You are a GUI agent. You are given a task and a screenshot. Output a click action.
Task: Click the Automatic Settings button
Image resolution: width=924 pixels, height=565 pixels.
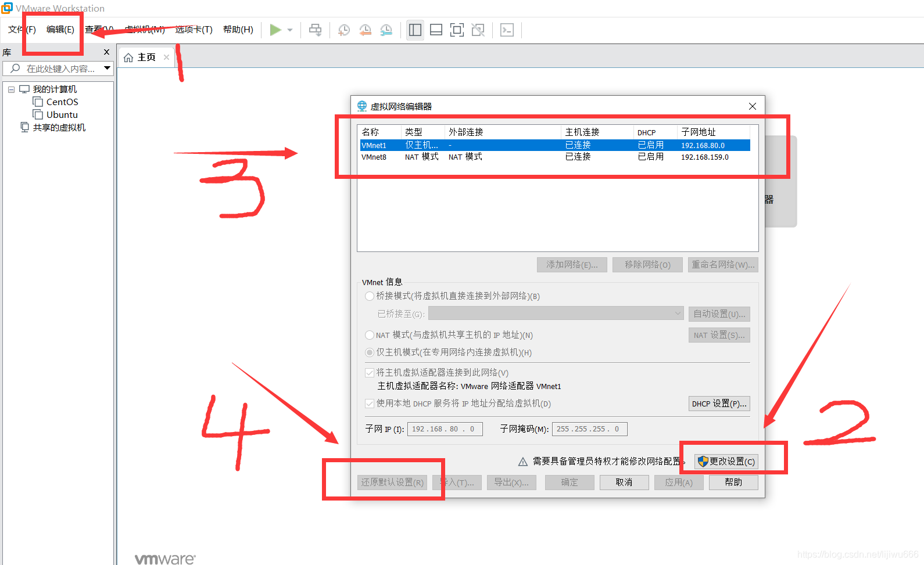pos(719,314)
